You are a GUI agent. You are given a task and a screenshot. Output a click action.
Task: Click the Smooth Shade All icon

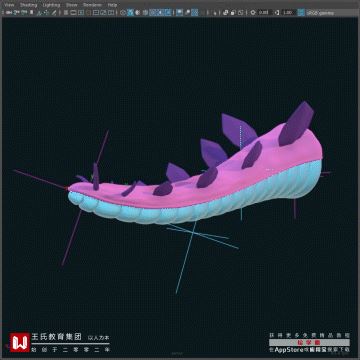tap(130, 13)
